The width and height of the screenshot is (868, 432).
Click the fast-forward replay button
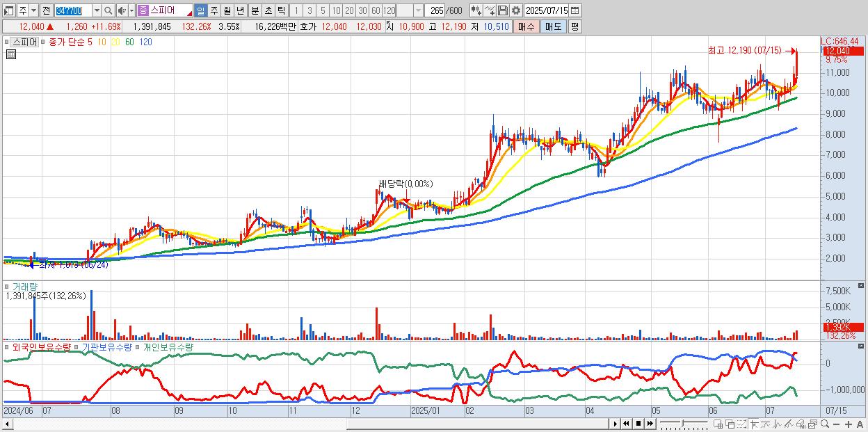pos(650,424)
